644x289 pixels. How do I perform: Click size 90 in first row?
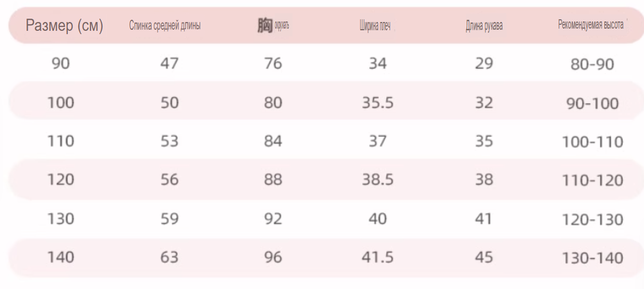click(x=61, y=63)
